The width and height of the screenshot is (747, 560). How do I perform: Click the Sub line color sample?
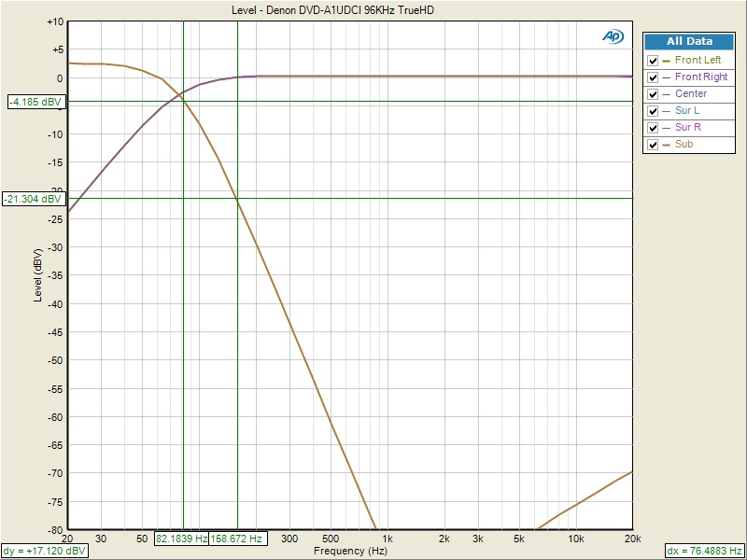(x=667, y=145)
